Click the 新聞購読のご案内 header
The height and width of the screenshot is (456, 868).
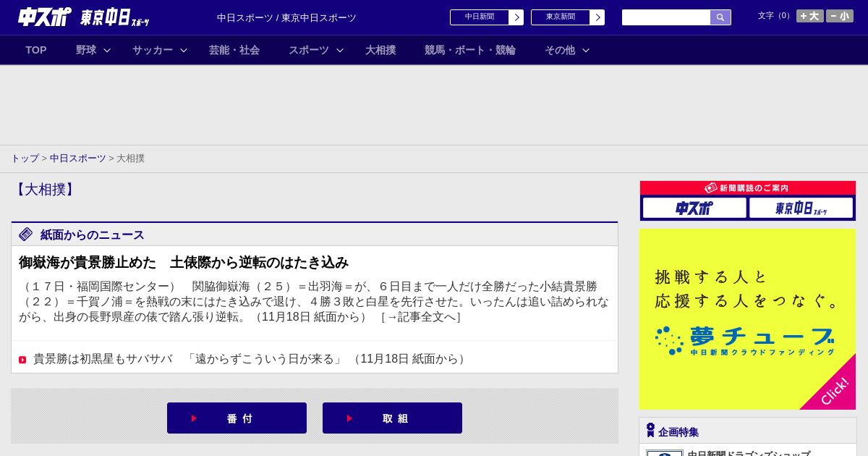(x=747, y=187)
